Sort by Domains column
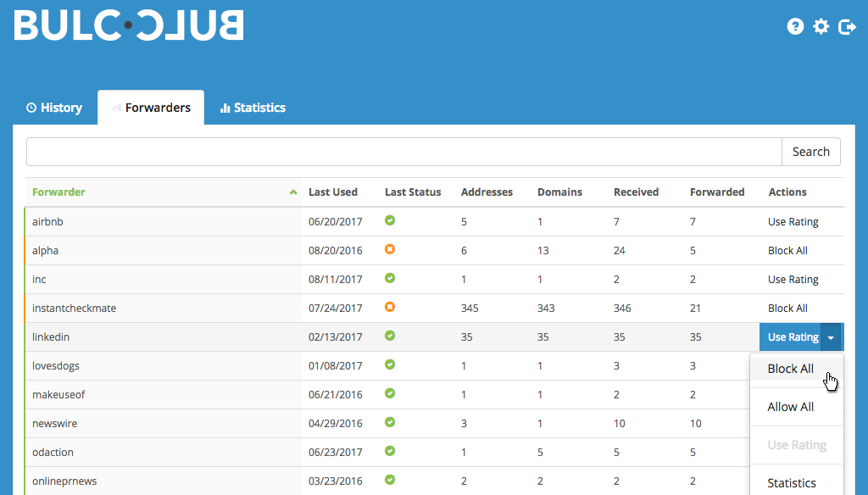Image resolution: width=868 pixels, height=495 pixels. tap(559, 192)
